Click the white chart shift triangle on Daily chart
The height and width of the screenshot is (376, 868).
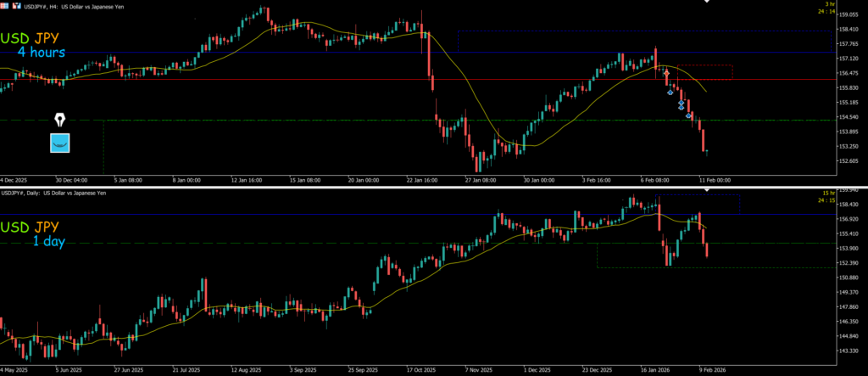pyautogui.click(x=709, y=189)
